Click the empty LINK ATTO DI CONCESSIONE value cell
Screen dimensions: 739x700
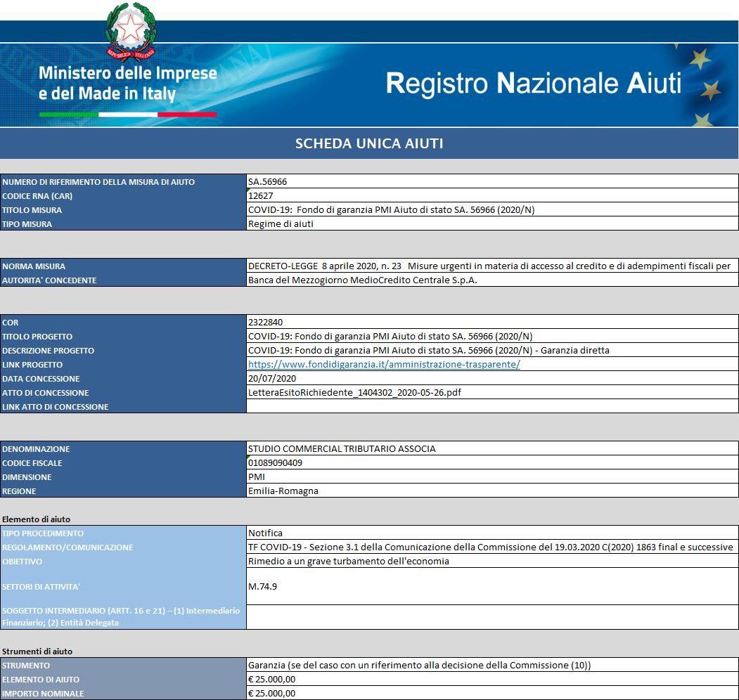tap(492, 407)
